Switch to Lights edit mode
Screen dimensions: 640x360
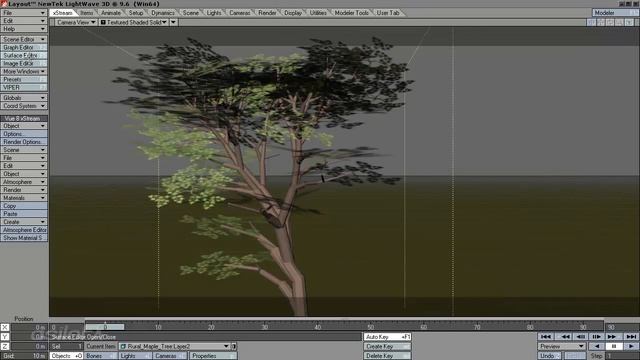pyautogui.click(x=135, y=356)
